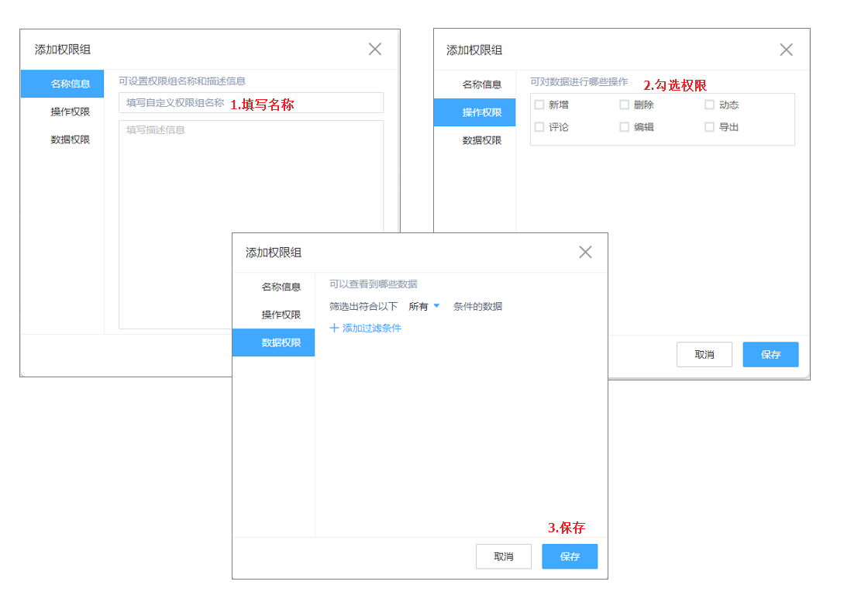Open 名称信息 tab in the filter-condition dialog
Screen dimensions: 868x602
click(281, 287)
